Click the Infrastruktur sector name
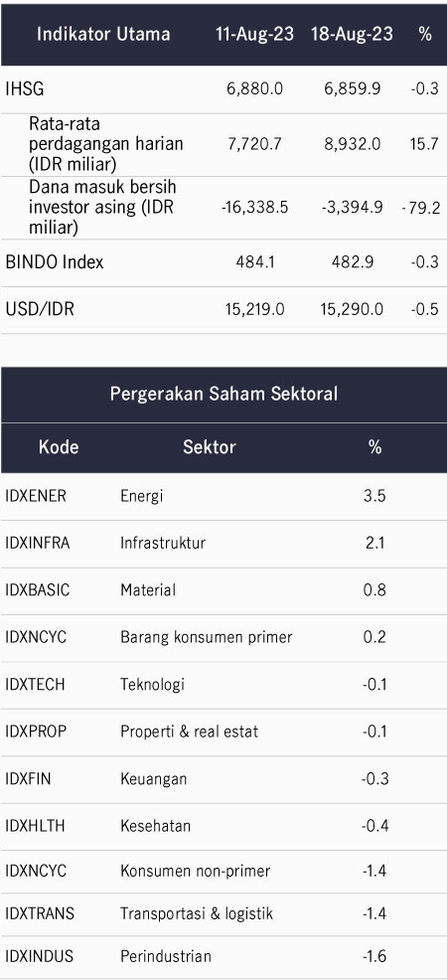The height and width of the screenshot is (980, 447). (x=163, y=543)
